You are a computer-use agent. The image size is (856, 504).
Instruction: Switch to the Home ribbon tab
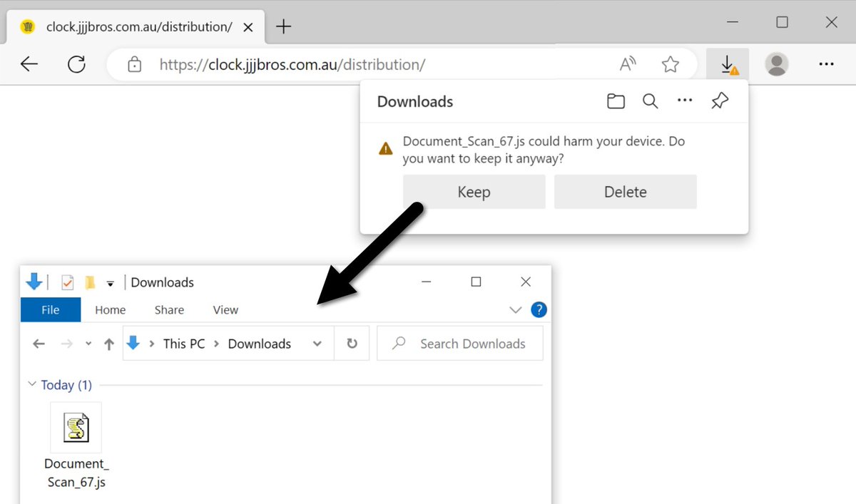point(110,309)
